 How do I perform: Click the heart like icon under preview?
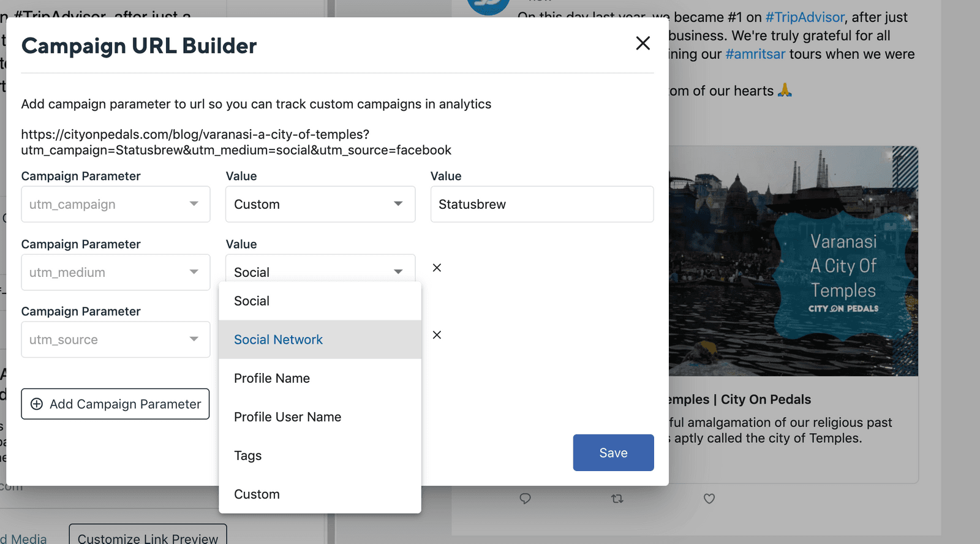[709, 499]
